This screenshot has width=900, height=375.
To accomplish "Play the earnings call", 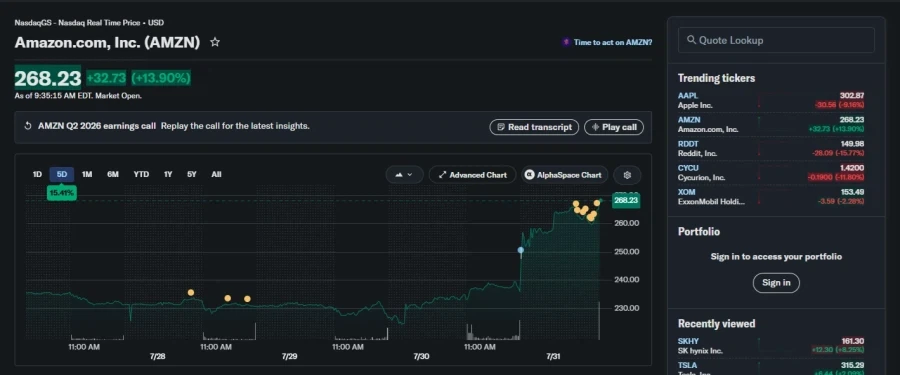I will point(614,127).
